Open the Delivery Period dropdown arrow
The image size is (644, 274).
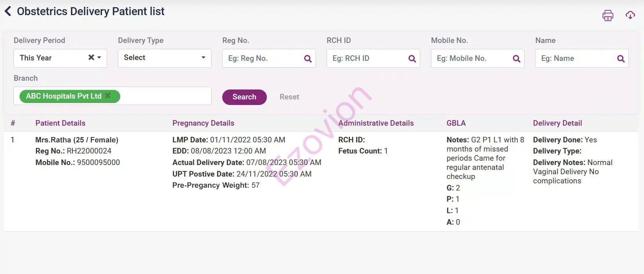pos(100,58)
